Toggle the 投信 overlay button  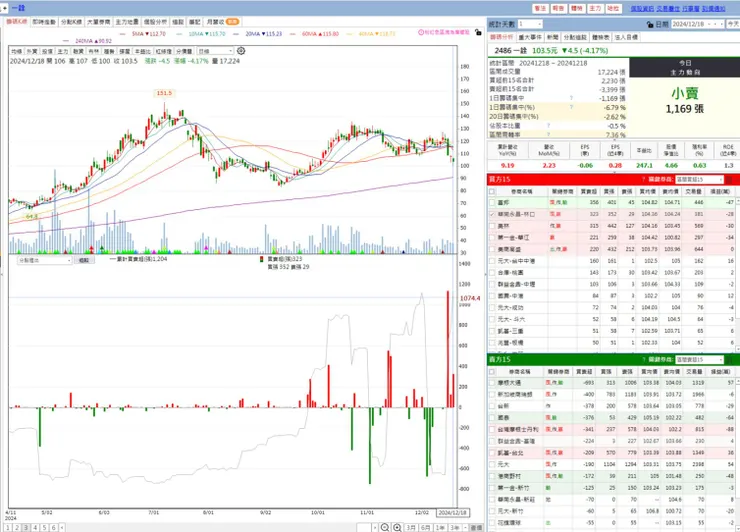tap(47, 51)
